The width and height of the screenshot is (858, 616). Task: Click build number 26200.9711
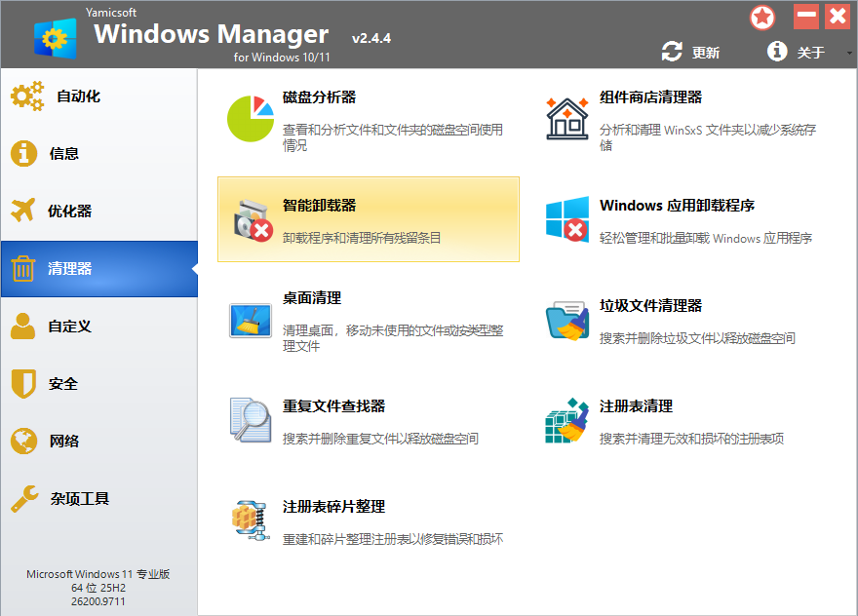[97, 601]
